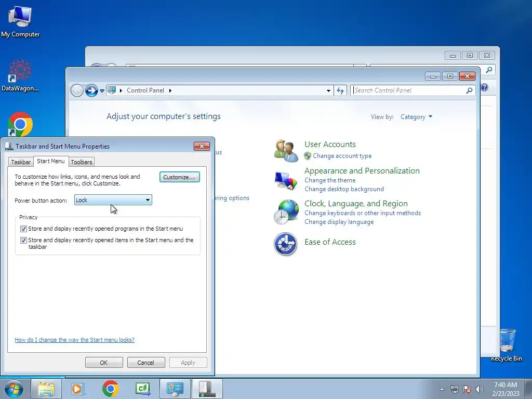The image size is (532, 399).
Task: Switch to the Taskbar tab
Action: coord(21,162)
